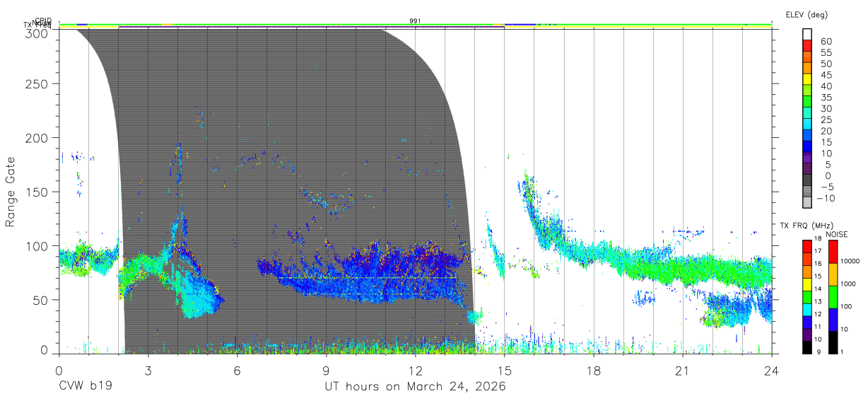The width and height of the screenshot is (868, 401).
Task: Click the '991' CPID value at top
Action: click(416, 21)
